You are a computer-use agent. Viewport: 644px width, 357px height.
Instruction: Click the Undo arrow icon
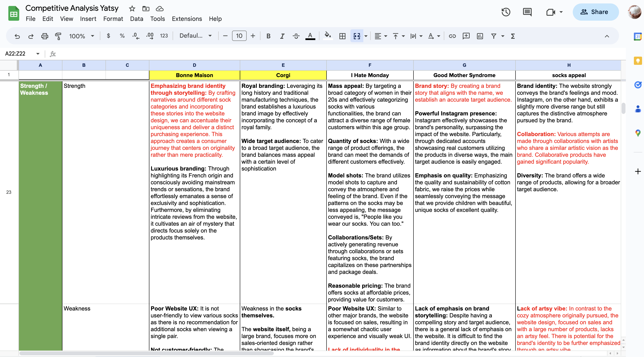click(x=17, y=36)
